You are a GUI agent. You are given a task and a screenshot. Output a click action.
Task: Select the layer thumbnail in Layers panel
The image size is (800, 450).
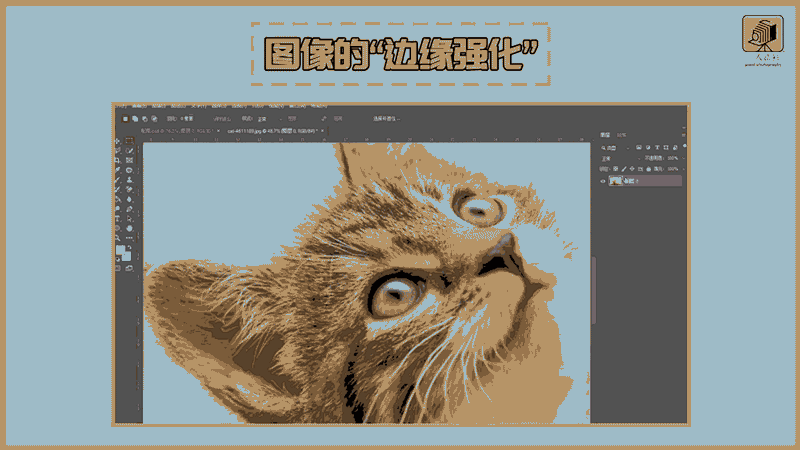[x=616, y=181]
